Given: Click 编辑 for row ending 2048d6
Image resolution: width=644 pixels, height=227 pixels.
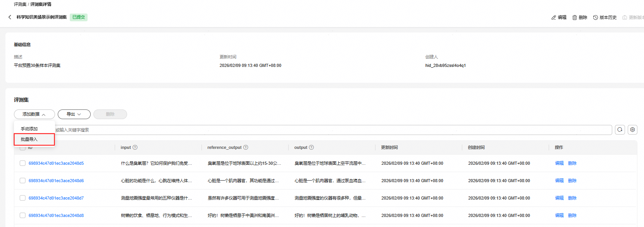Looking at the screenshot, I should click(559, 181).
